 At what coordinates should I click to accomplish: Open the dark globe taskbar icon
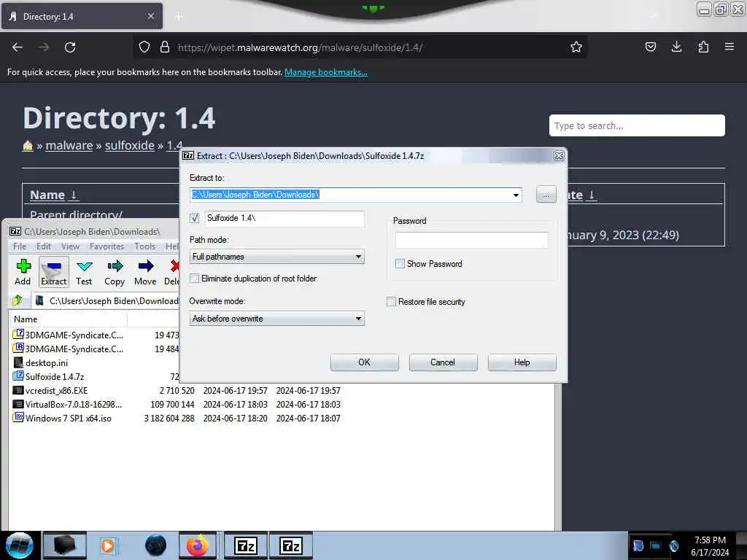click(x=155, y=545)
